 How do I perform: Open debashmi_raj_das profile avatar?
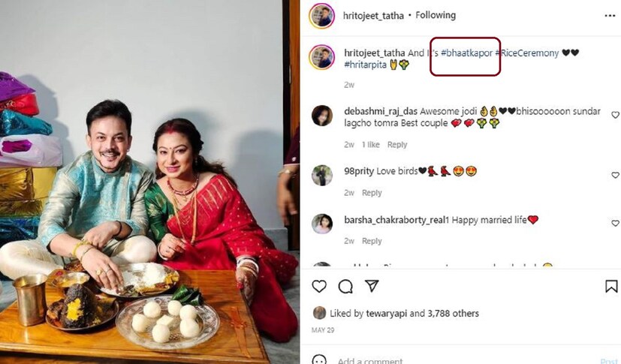322,116
